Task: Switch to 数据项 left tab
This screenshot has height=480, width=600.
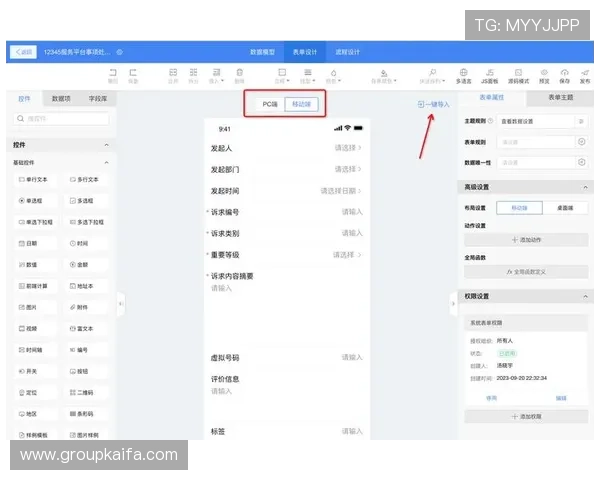Action: 61,99
